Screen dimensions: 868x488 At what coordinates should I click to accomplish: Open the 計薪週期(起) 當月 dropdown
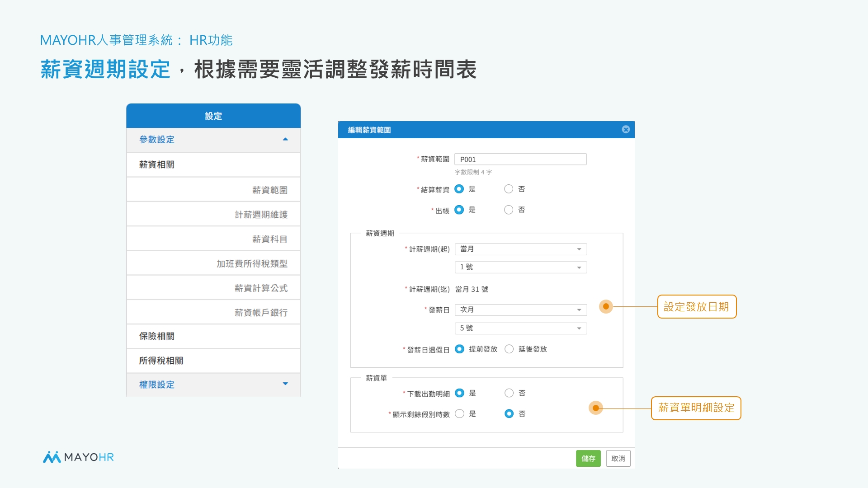521,249
